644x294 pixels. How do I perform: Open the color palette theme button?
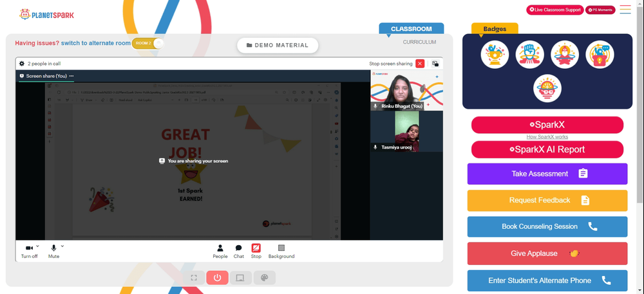(x=264, y=278)
